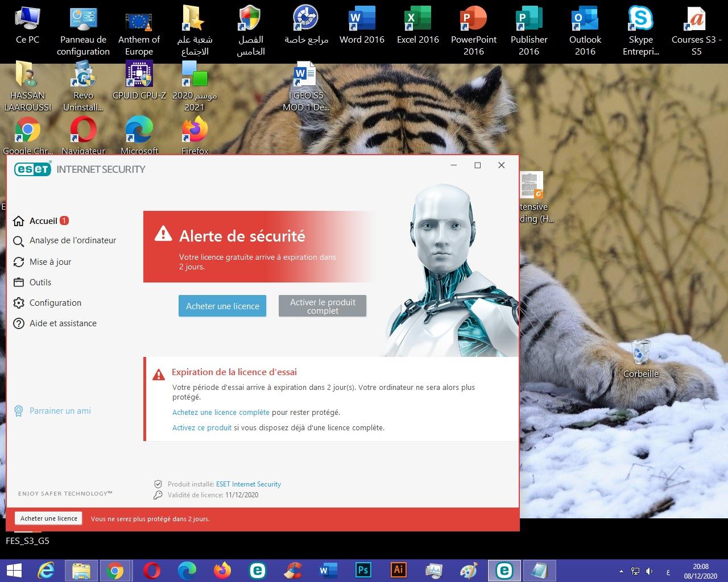
Task: Show hidden system tray icons
Action: [x=621, y=571]
